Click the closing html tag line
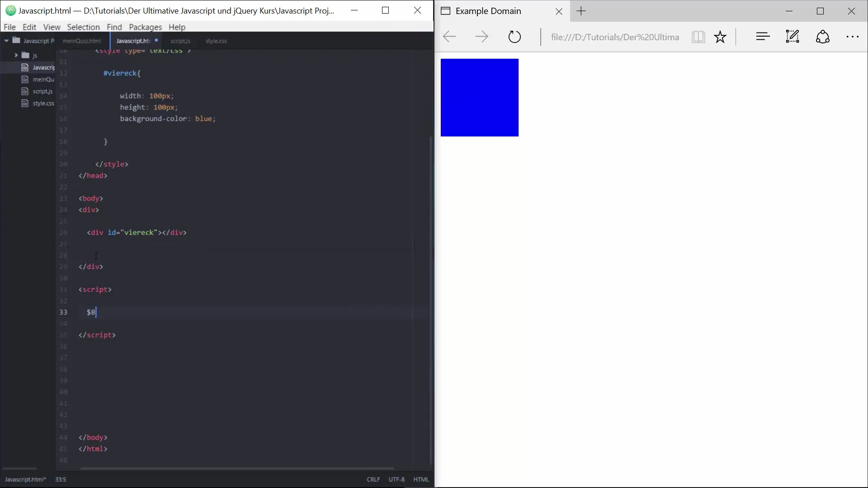868x488 pixels. point(93,449)
